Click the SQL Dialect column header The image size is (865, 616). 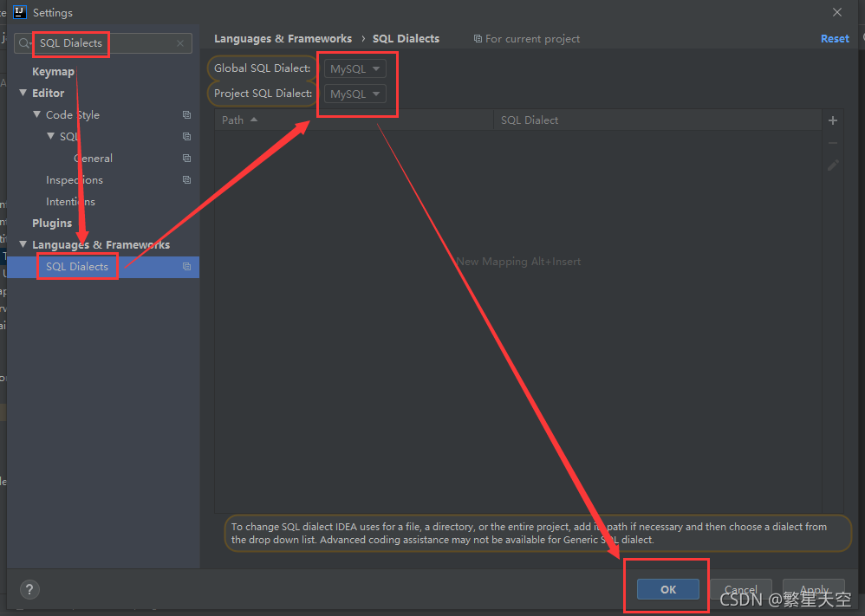(x=658, y=120)
